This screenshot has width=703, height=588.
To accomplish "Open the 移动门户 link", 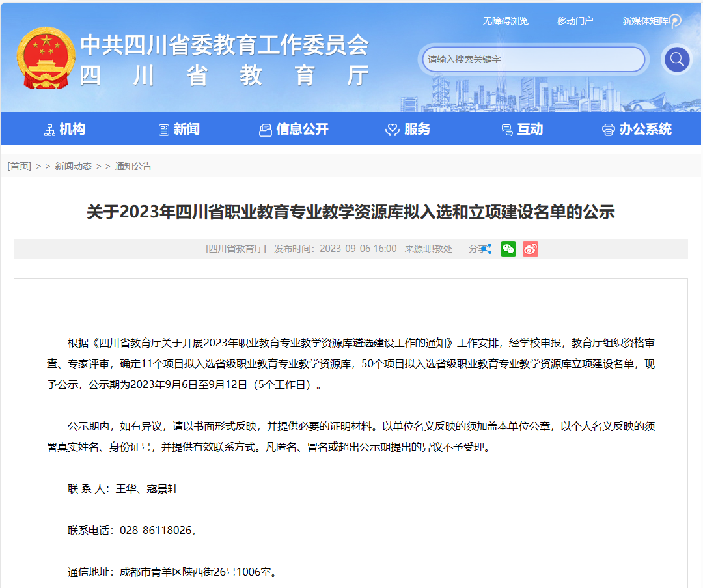I will tap(575, 21).
